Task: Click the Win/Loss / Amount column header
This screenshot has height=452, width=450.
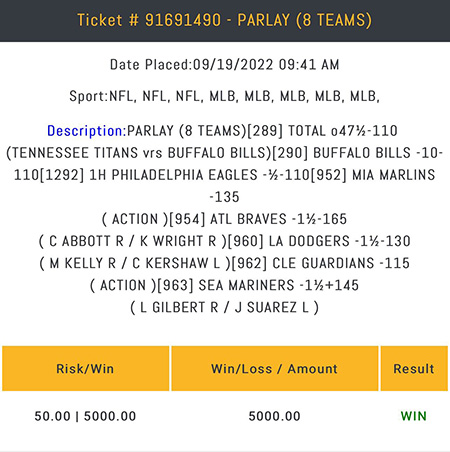Action: pyautogui.click(x=275, y=368)
